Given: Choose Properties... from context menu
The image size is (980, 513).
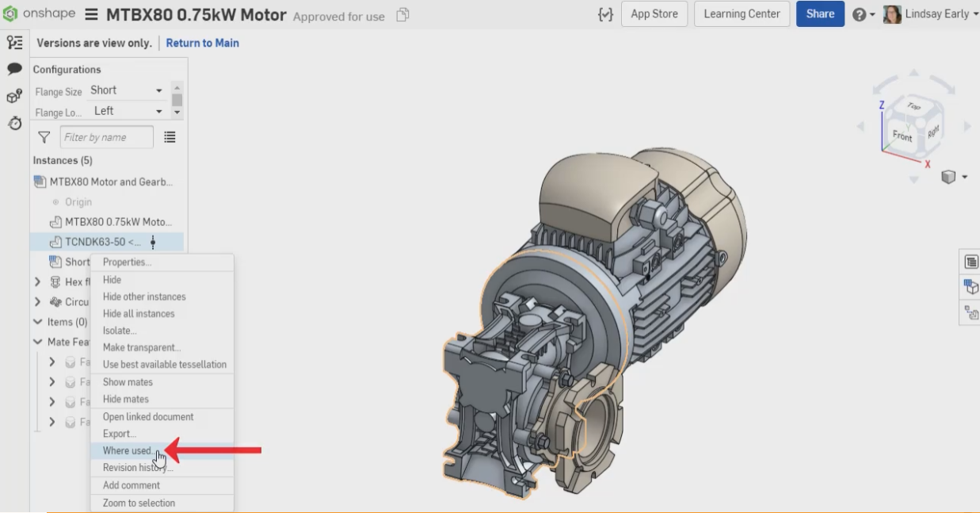Looking at the screenshot, I should point(162,262).
